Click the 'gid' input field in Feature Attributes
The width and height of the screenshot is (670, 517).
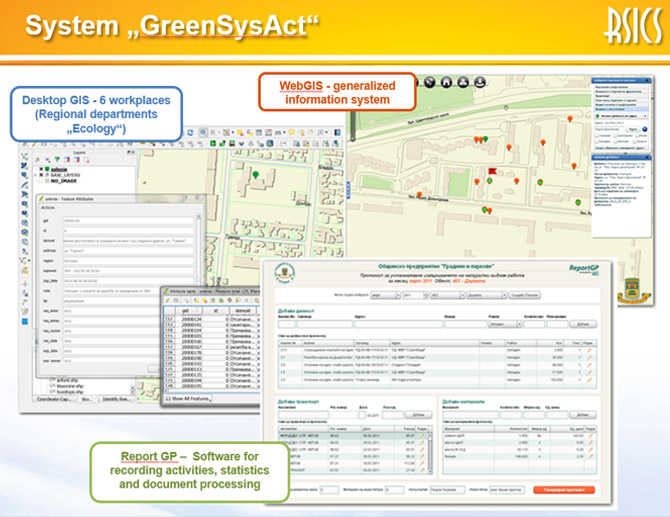(x=128, y=221)
